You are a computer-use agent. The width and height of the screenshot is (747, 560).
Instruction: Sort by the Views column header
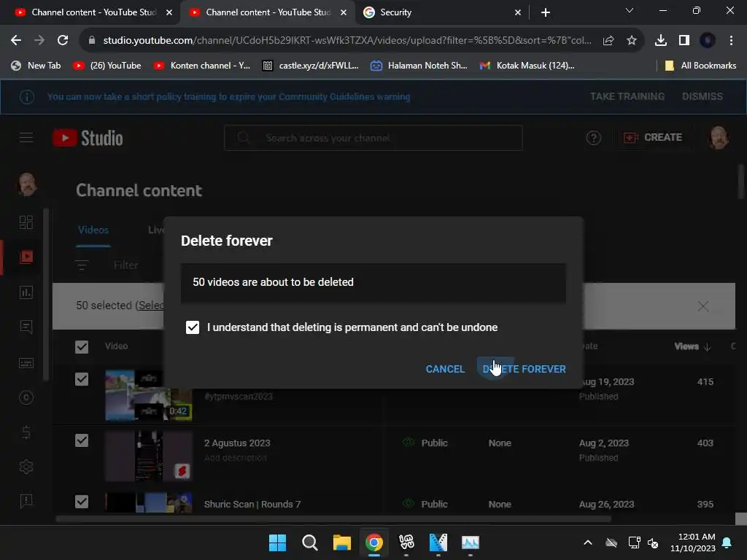pos(692,346)
